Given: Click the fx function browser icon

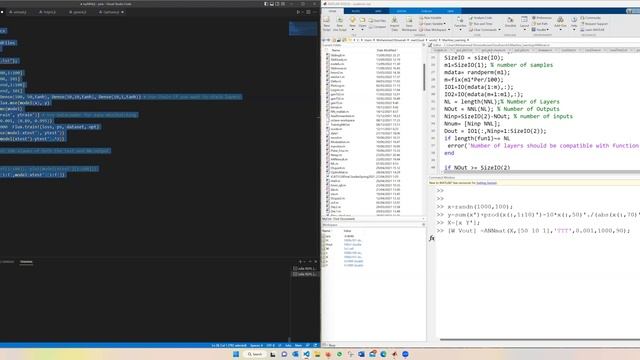Looking at the screenshot, I should tap(432, 238).
